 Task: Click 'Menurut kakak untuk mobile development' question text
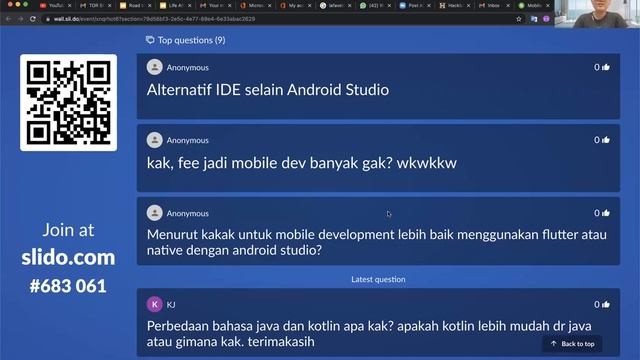click(x=377, y=242)
